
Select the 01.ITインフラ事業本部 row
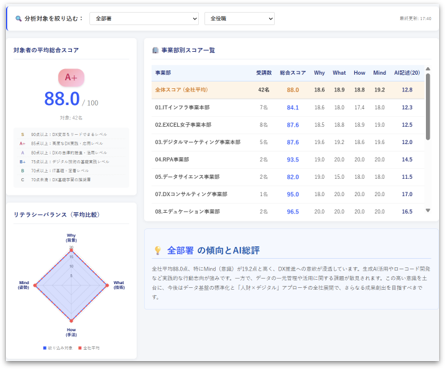click(288, 107)
